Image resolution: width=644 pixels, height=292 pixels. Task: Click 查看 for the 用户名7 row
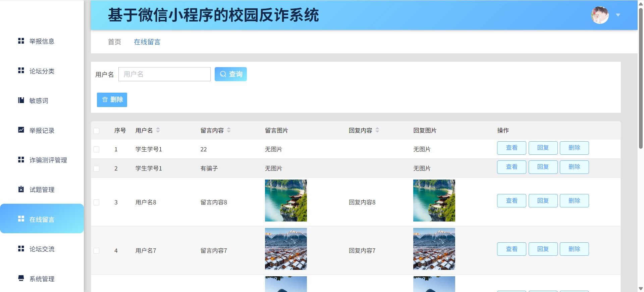click(512, 249)
